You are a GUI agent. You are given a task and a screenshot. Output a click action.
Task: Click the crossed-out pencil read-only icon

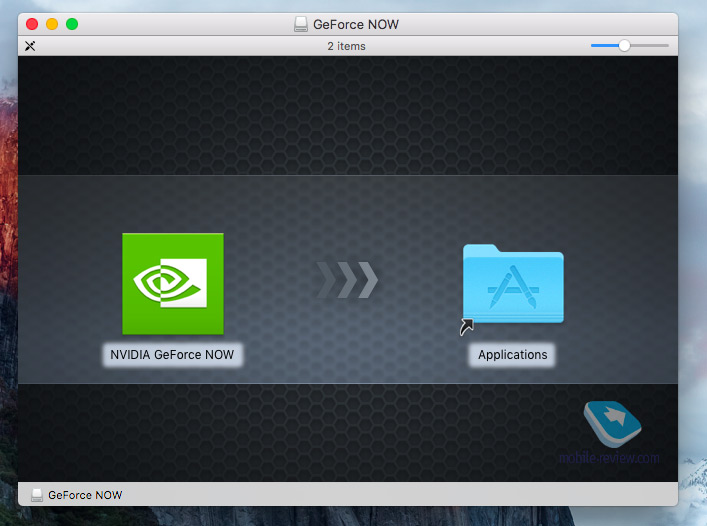click(x=30, y=46)
